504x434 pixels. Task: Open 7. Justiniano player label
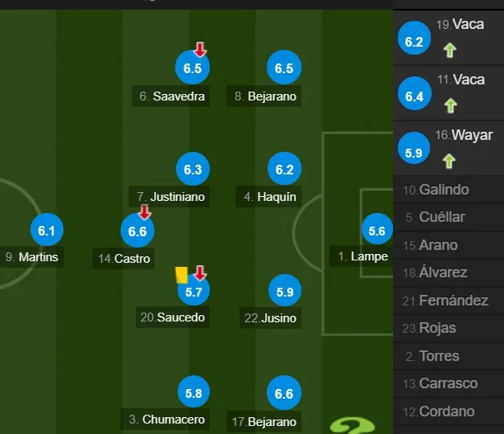click(169, 196)
